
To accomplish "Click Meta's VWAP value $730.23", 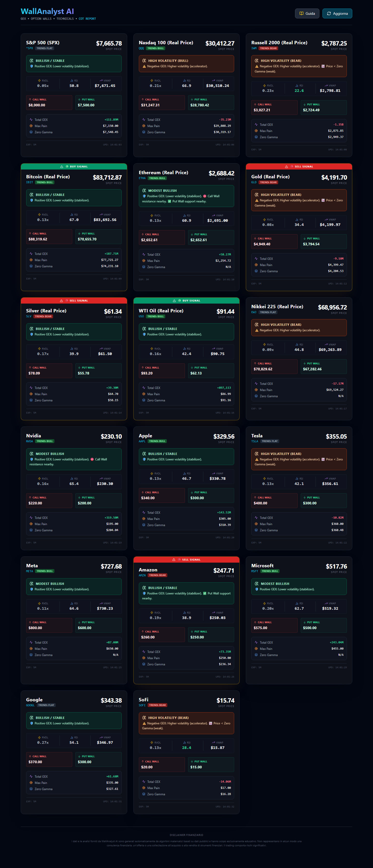I will pyautogui.click(x=105, y=608).
